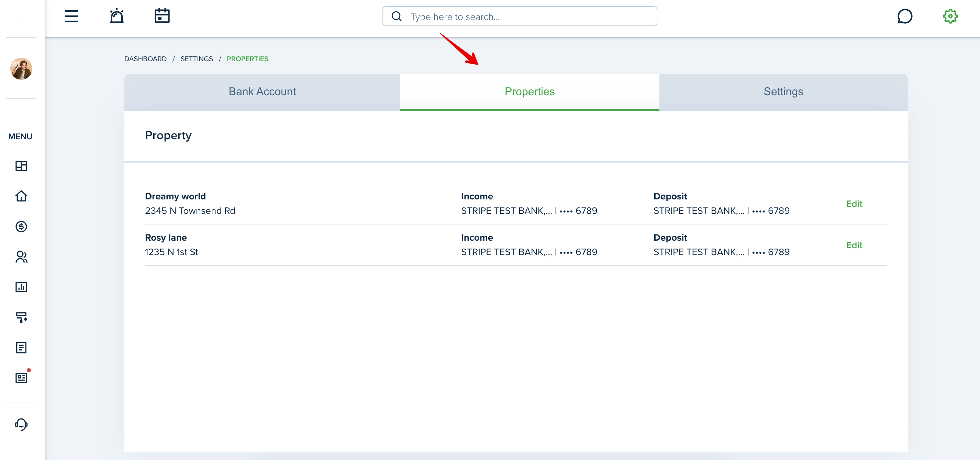Click Rosy lane Income bank account text
Image resolution: width=980 pixels, height=460 pixels.
(x=529, y=252)
